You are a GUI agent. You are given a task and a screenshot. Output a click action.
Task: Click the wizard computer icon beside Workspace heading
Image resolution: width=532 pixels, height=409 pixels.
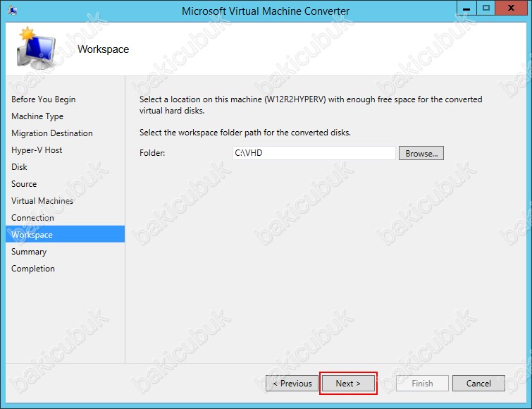(x=36, y=48)
